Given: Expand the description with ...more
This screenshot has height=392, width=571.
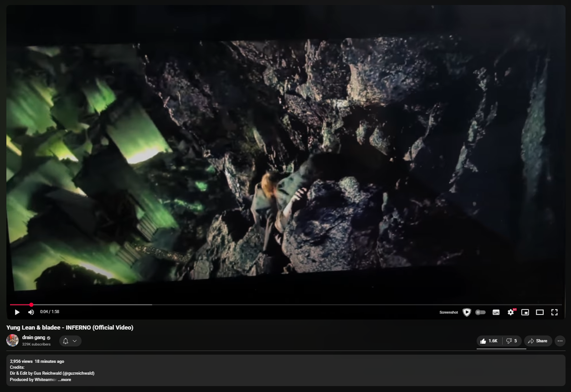Looking at the screenshot, I should tap(64, 380).
